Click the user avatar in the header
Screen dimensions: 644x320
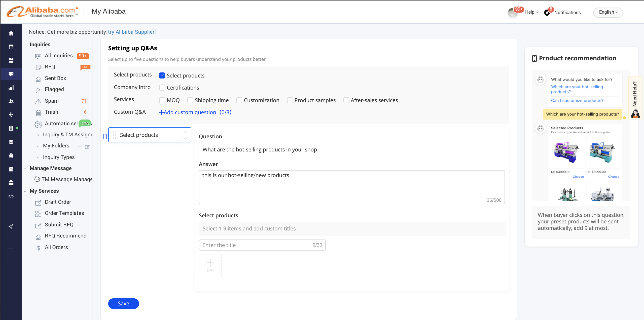pyautogui.click(x=513, y=13)
